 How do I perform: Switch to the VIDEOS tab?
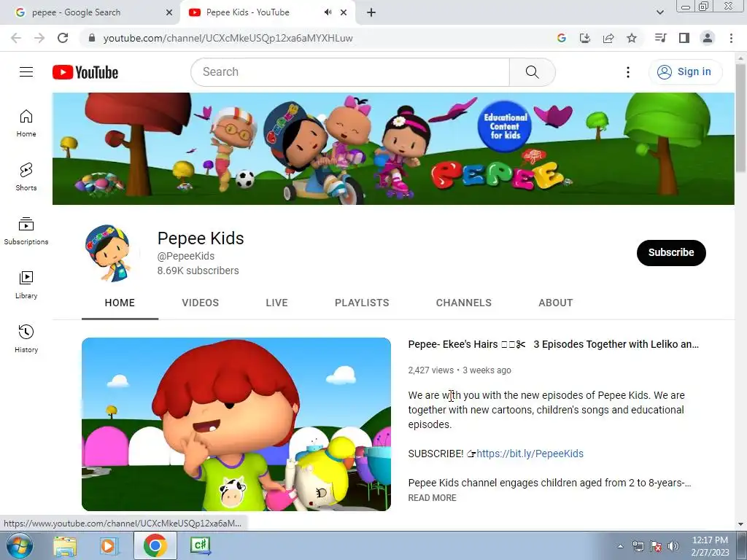coord(200,303)
